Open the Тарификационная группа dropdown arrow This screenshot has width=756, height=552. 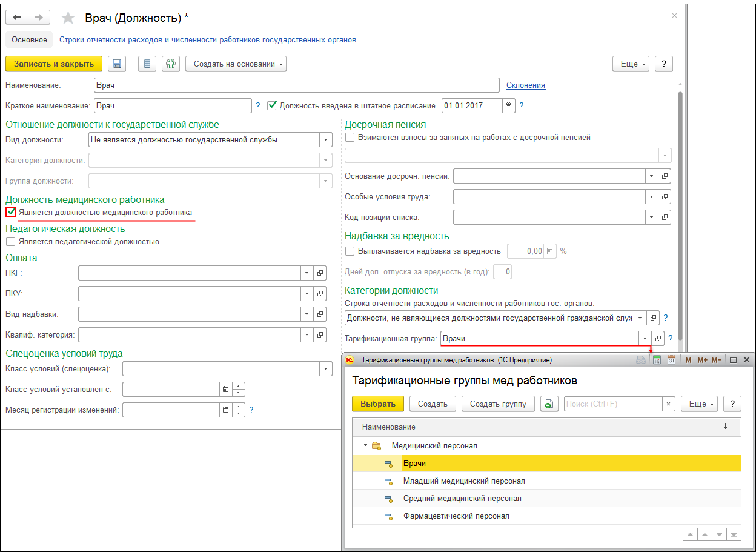click(x=645, y=338)
